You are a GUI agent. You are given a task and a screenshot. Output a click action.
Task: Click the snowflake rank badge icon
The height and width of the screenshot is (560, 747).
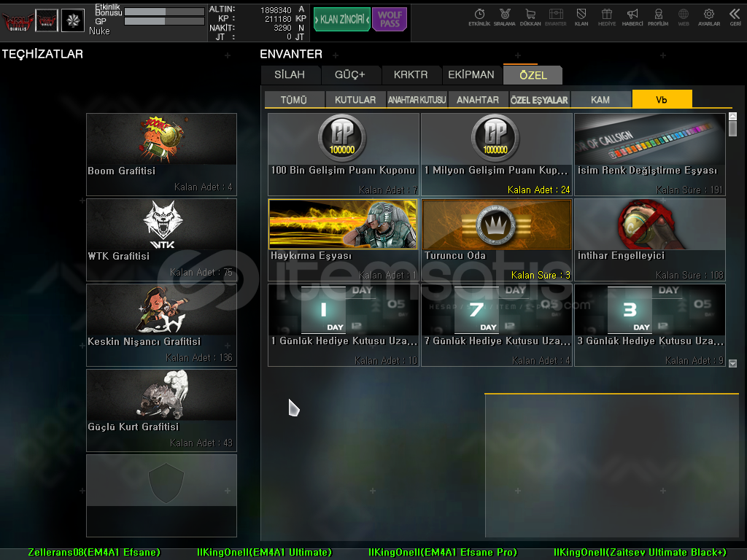click(73, 20)
